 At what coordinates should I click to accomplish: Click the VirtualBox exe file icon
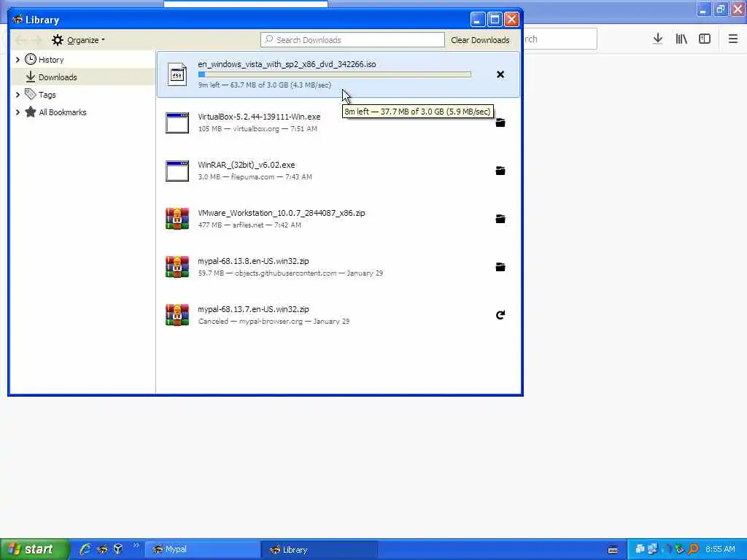(x=177, y=122)
